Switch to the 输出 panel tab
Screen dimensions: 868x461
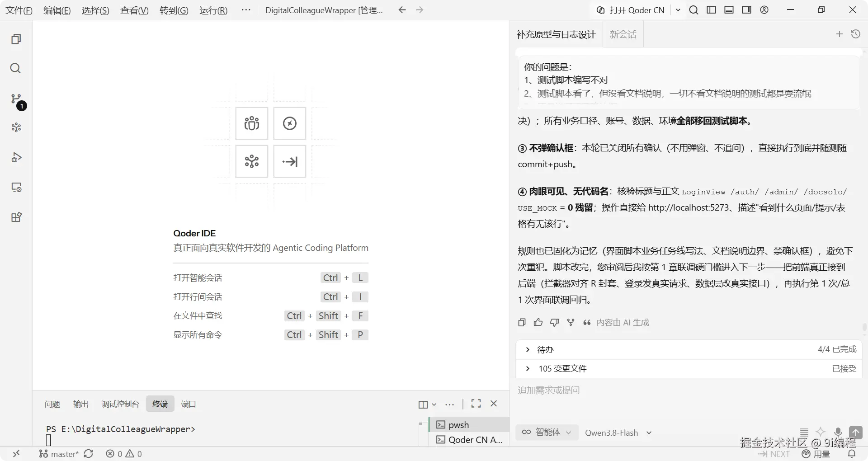81,404
